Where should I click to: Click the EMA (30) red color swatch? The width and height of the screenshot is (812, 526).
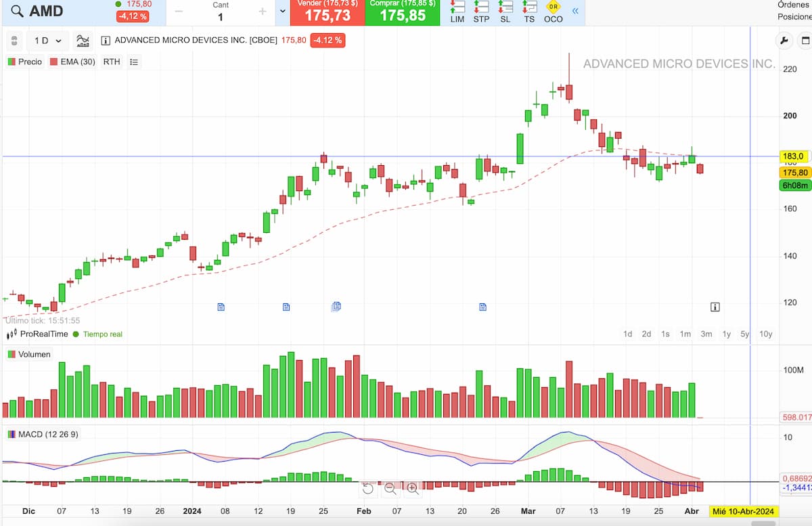pyautogui.click(x=53, y=62)
